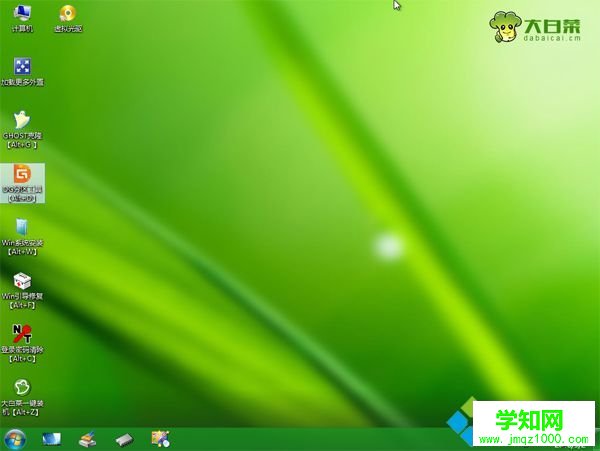The width and height of the screenshot is (600, 451).
Task: Open the 虚拟光驱 virtual drive icon
Action: (68, 19)
